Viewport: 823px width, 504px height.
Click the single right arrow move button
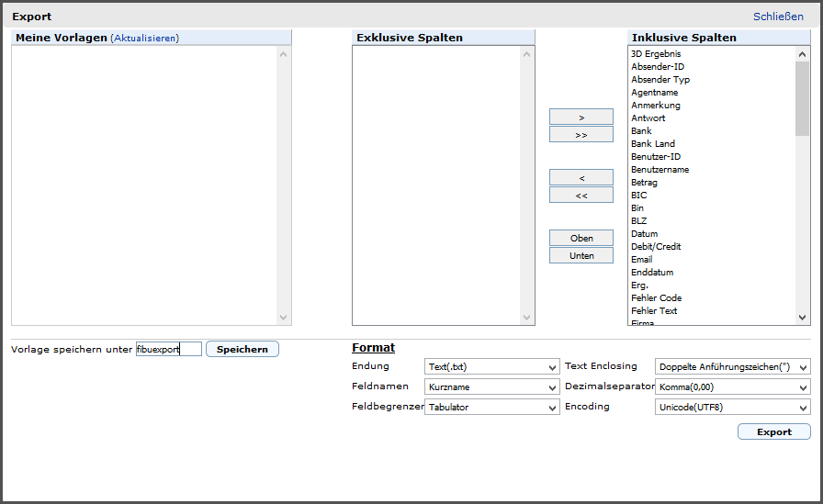(x=581, y=118)
